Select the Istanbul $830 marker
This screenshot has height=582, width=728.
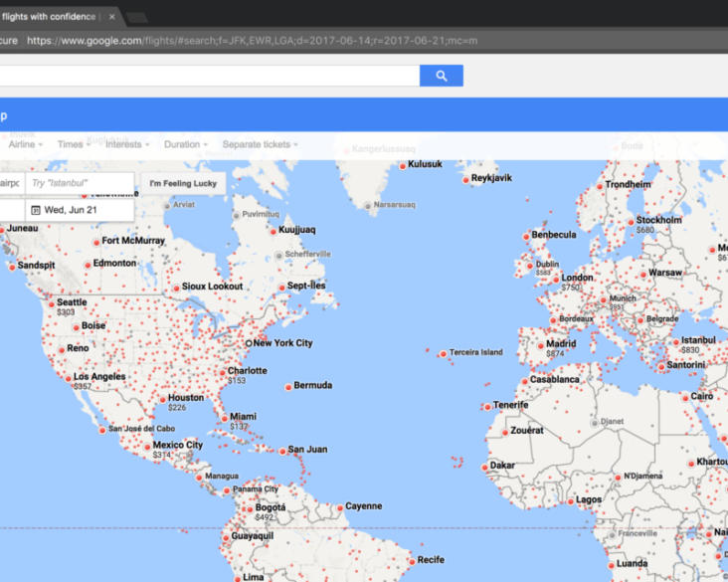click(676, 342)
